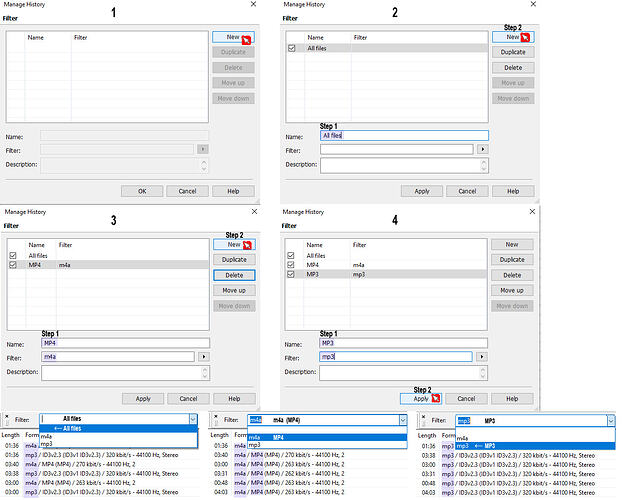Select the MP3 / mp3 row in the filter list

[386, 274]
